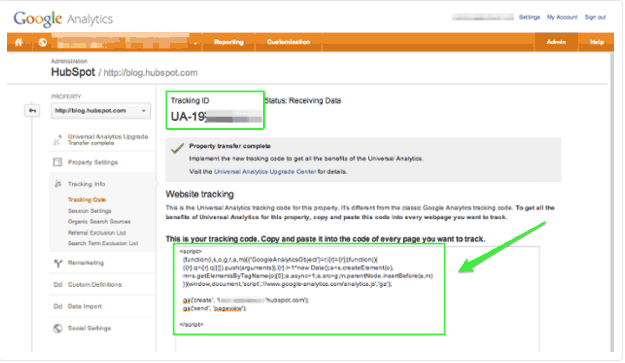Open the Universal Analytics Upgrade Center link
This screenshot has height=363, width=625.
(265, 172)
